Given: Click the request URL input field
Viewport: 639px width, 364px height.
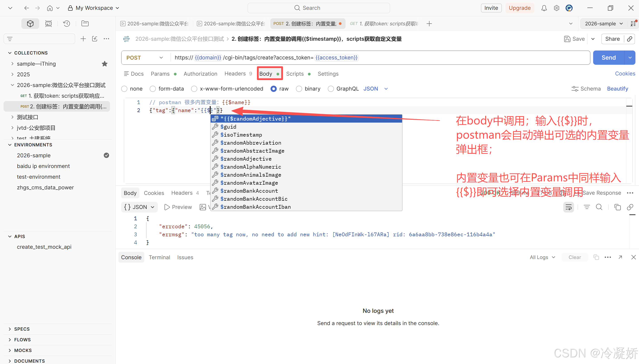Looking at the screenshot, I should [x=380, y=58].
